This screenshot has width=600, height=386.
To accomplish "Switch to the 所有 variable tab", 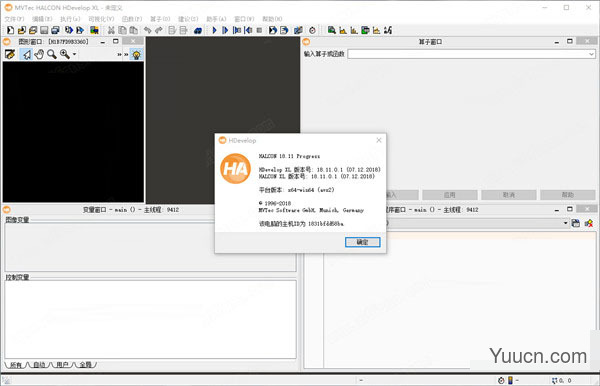I will tap(16, 365).
